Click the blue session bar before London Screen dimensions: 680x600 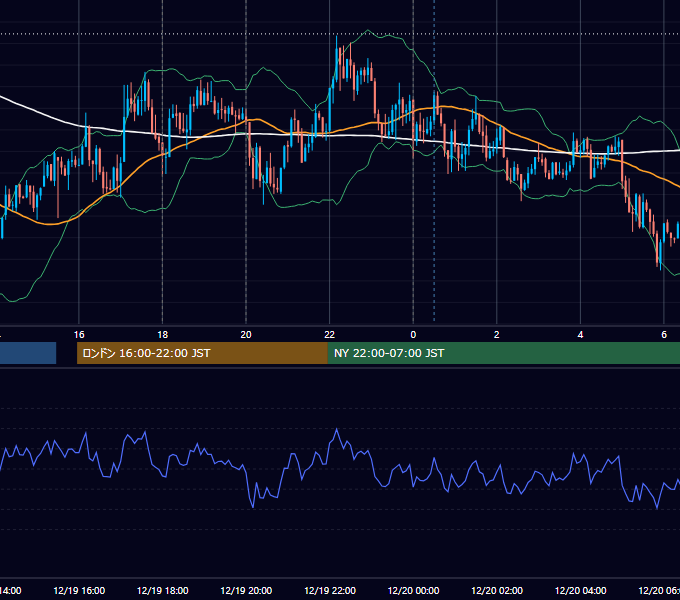pyautogui.click(x=28, y=353)
